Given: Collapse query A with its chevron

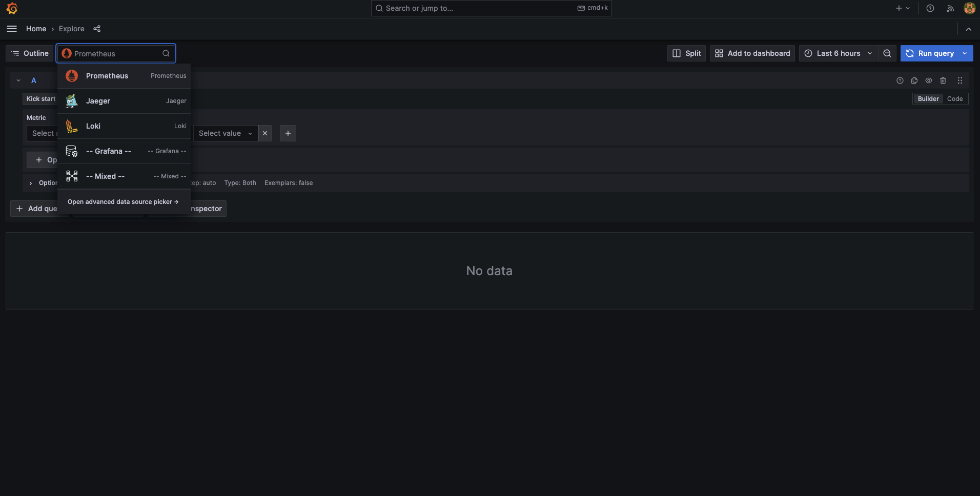Looking at the screenshot, I should point(18,80).
